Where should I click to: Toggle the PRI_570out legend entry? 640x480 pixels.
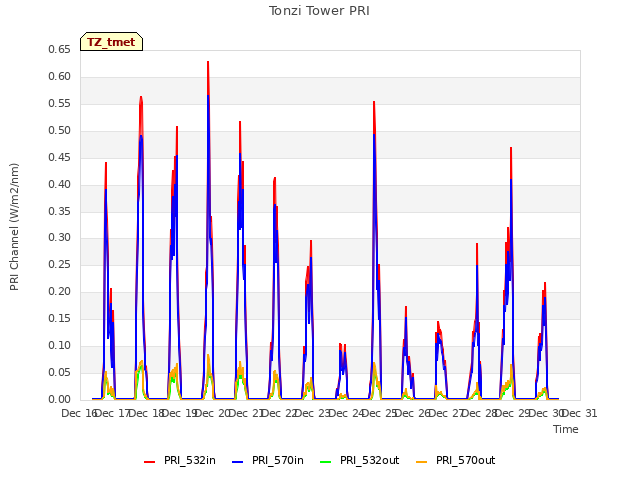(x=456, y=460)
